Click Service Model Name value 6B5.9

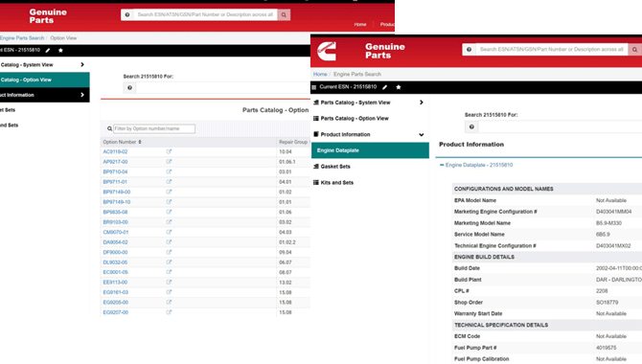coord(603,235)
